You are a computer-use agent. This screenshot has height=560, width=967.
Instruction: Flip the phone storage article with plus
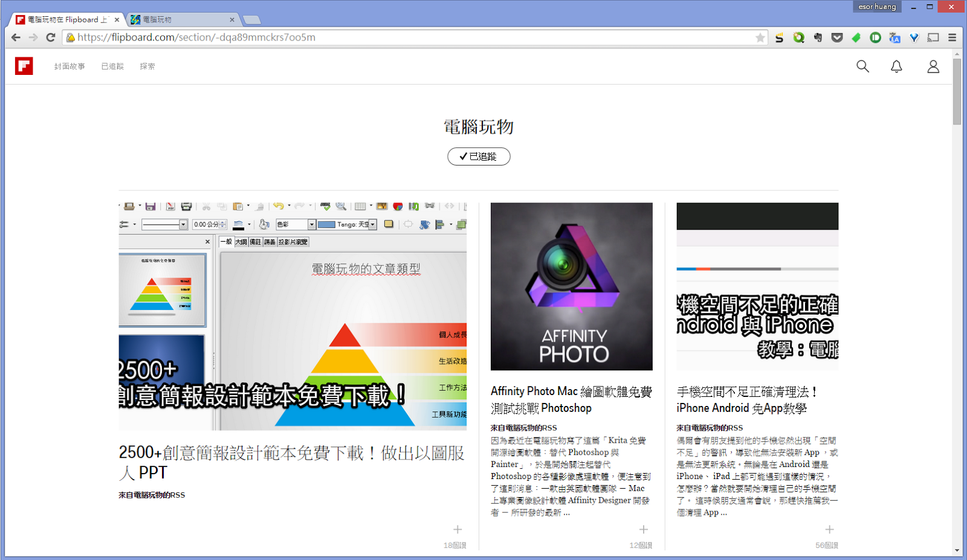point(829,529)
